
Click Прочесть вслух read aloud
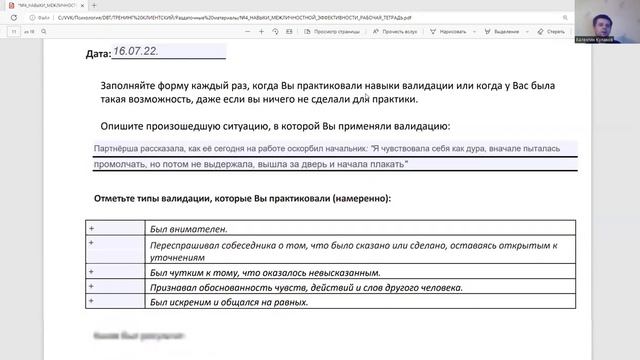pyautogui.click(x=395, y=31)
